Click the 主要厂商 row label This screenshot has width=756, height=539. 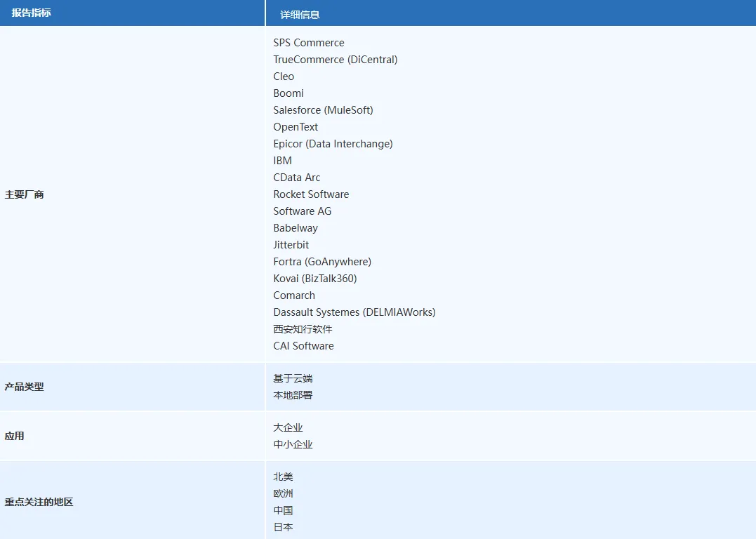coord(24,195)
